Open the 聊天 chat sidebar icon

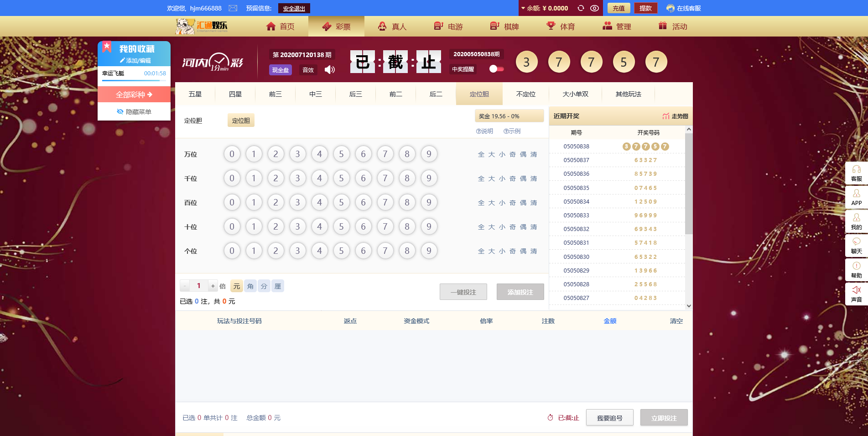click(x=856, y=246)
